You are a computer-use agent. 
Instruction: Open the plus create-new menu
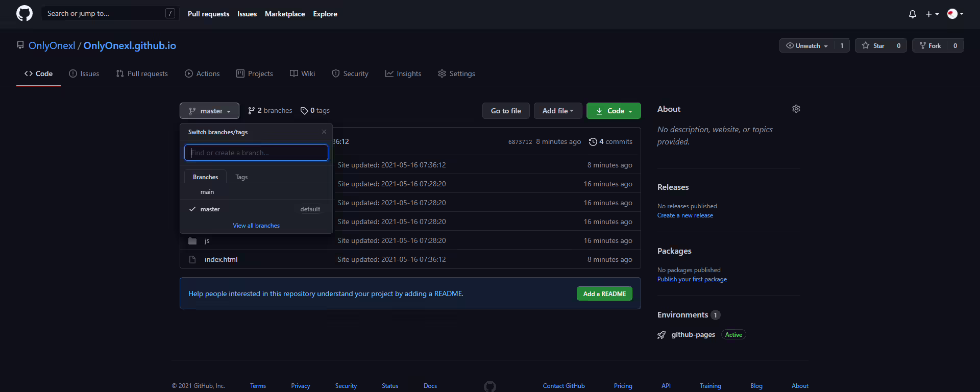[932, 14]
